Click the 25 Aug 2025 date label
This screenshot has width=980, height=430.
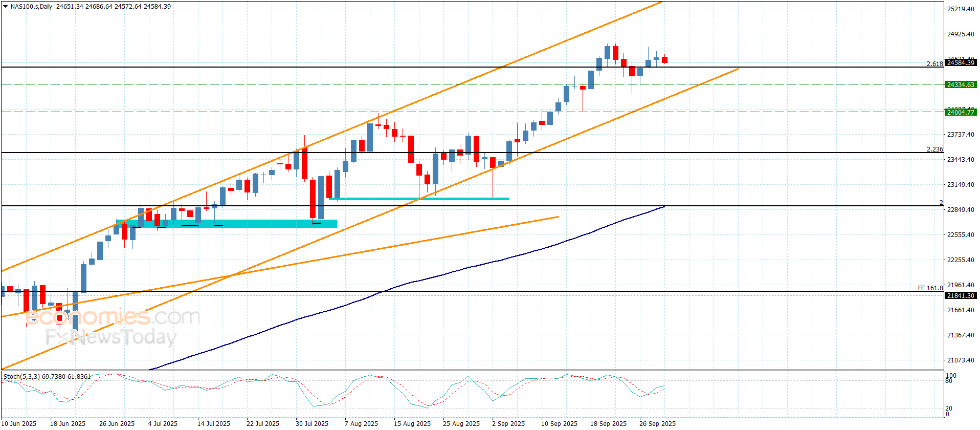(461, 423)
